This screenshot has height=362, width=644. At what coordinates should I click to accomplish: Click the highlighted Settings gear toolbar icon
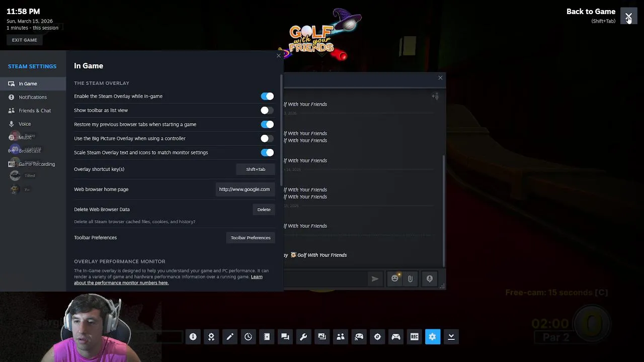click(433, 337)
